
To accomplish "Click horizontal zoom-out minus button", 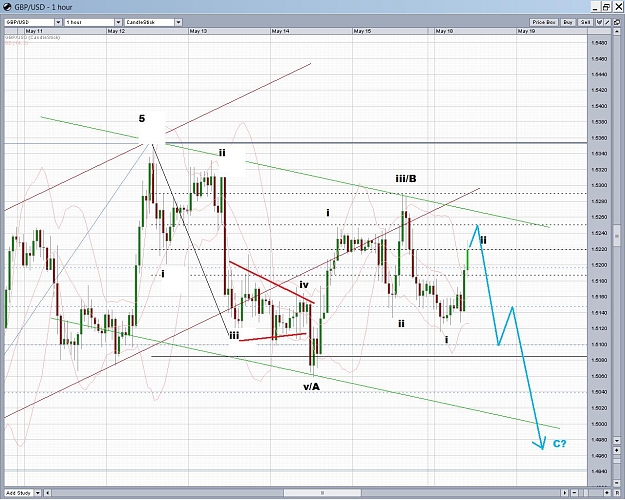I will (x=574, y=493).
